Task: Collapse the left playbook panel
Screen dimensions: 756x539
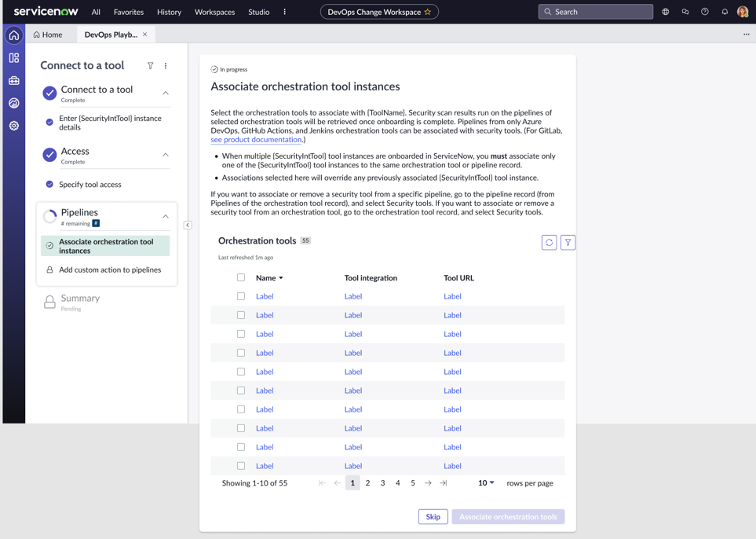Action: tap(188, 225)
